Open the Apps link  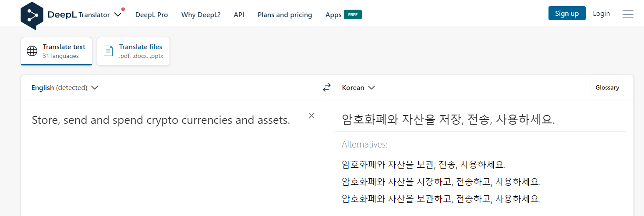tap(333, 14)
